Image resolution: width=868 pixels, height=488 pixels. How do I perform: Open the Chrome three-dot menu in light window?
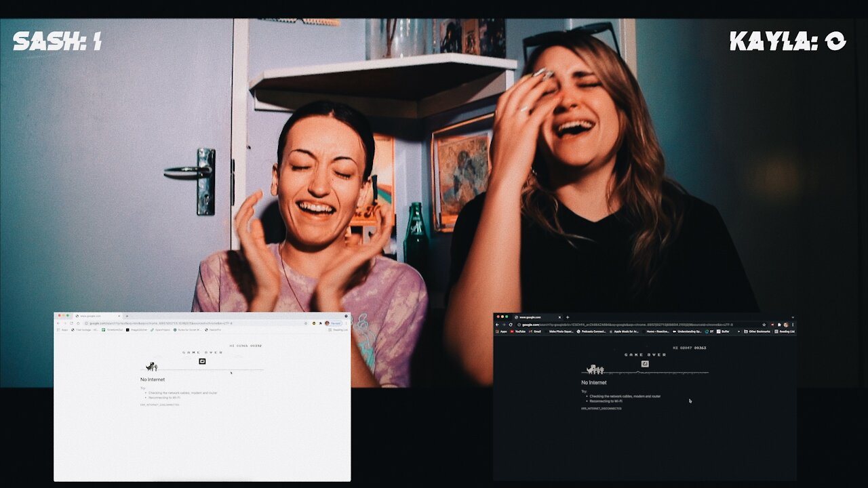click(347, 323)
